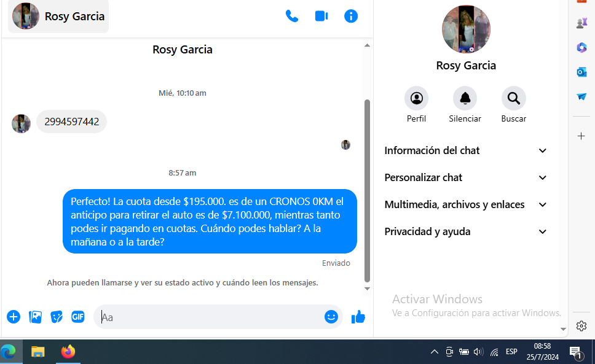Open the emoji picker in message box

[331, 317]
